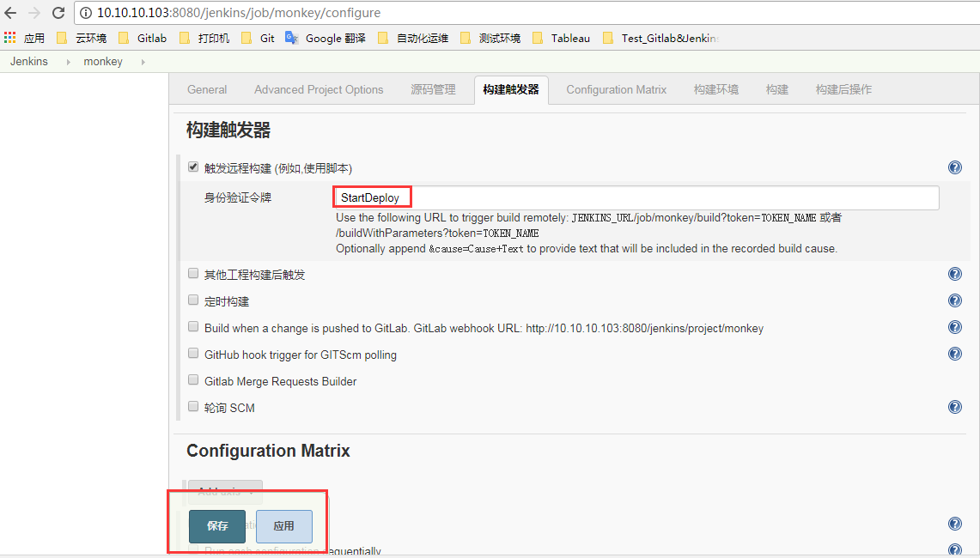The width and height of the screenshot is (980, 558).
Task: Uncheck 触发远程构建 checkbox
Action: coord(193,167)
